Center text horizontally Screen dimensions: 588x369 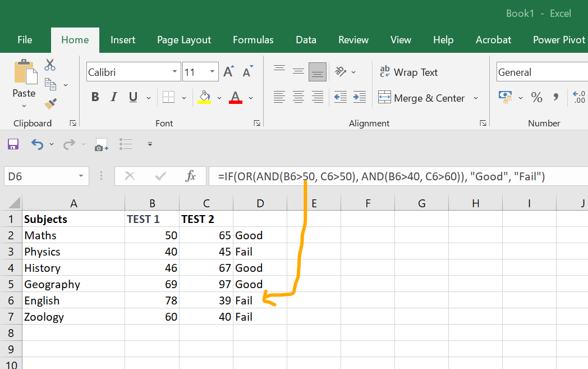(x=298, y=97)
